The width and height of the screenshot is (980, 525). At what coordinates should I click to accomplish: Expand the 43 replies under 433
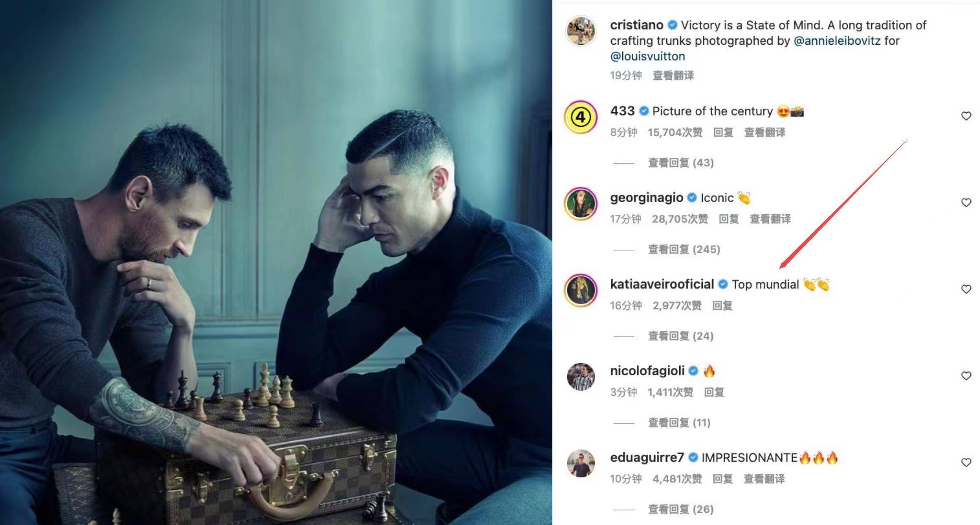[x=681, y=163]
